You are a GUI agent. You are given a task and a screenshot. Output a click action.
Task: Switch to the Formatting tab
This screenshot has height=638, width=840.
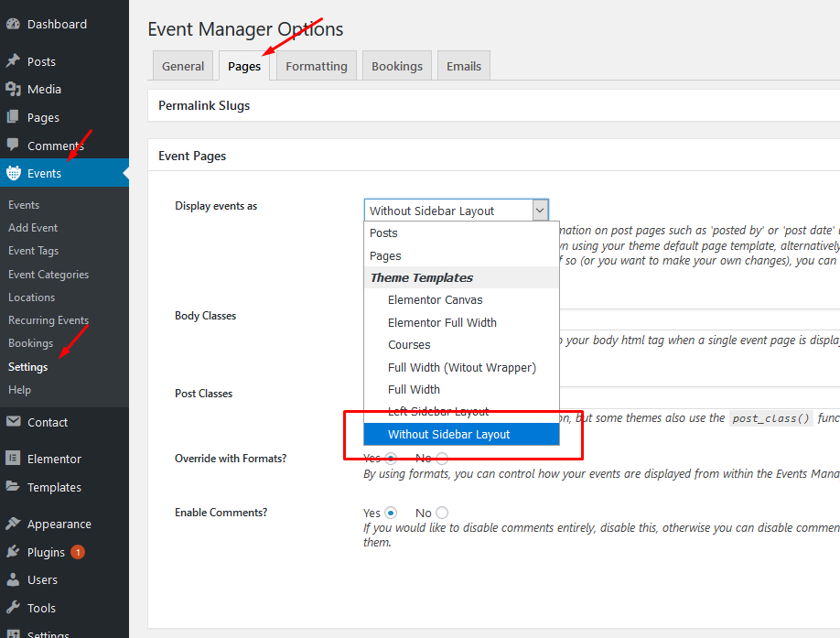pyautogui.click(x=316, y=66)
